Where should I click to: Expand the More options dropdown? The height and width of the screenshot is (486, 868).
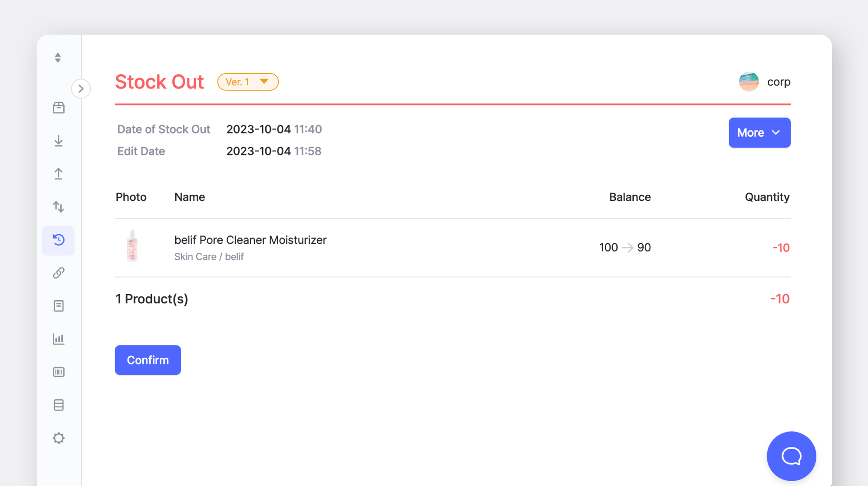[759, 132]
